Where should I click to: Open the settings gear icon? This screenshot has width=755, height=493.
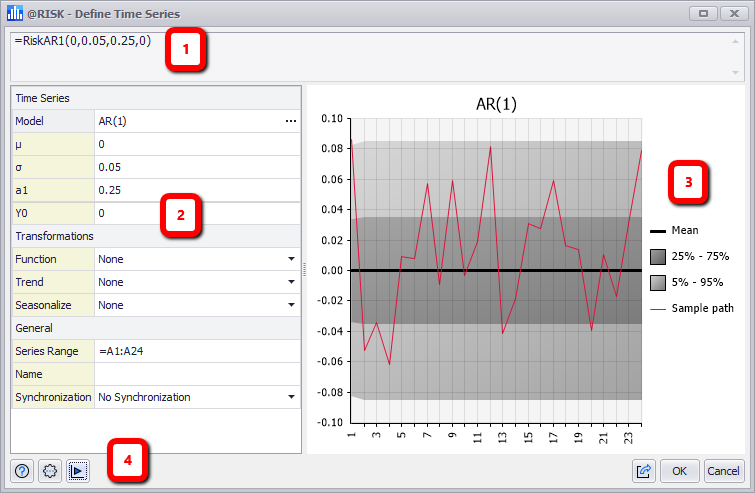tap(50, 472)
